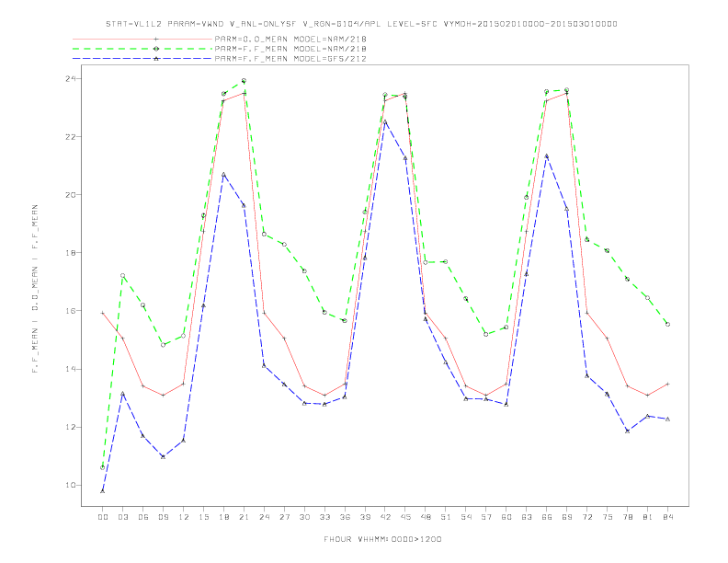Click x-axis forecast hour label 57

[486, 517]
